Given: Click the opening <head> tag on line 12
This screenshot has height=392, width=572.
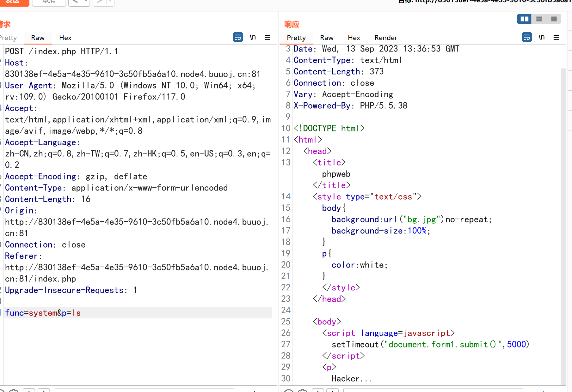Looking at the screenshot, I should click(317, 151).
